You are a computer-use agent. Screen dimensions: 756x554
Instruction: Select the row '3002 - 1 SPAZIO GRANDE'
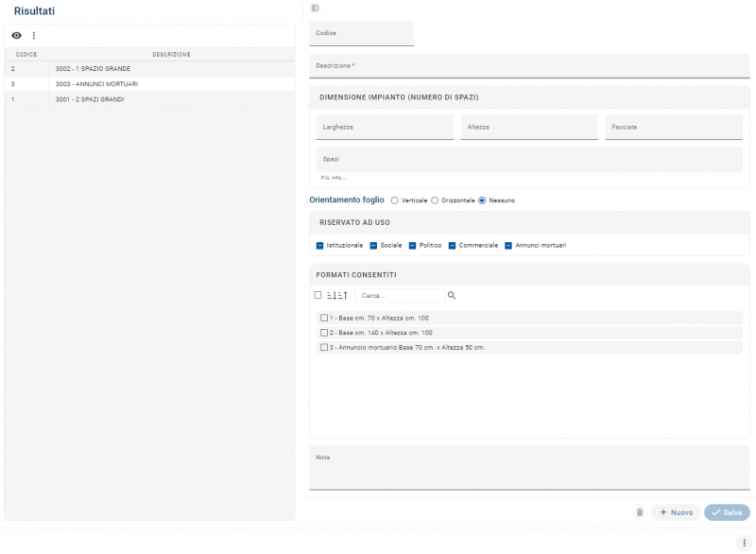93,69
